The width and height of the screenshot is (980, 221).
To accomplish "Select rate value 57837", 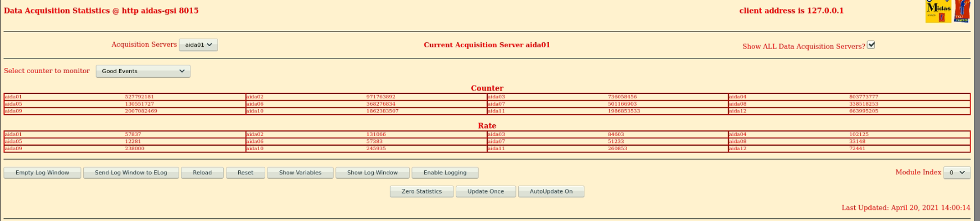I will click(x=133, y=134).
